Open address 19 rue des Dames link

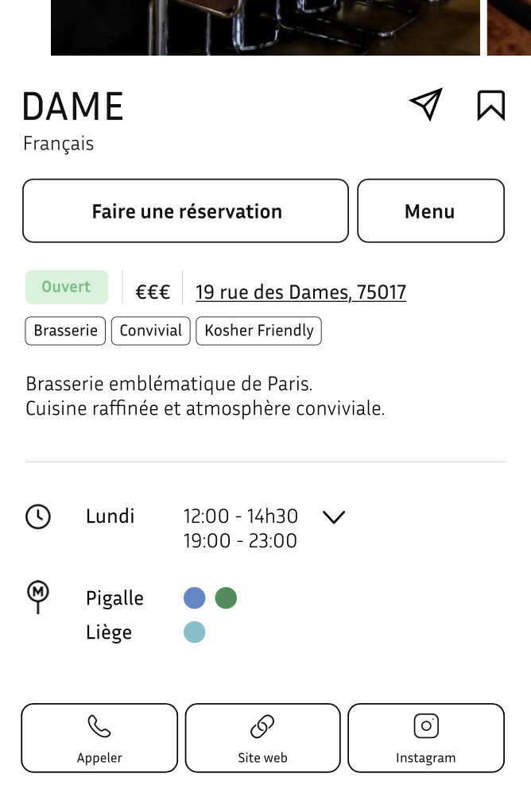(x=300, y=292)
